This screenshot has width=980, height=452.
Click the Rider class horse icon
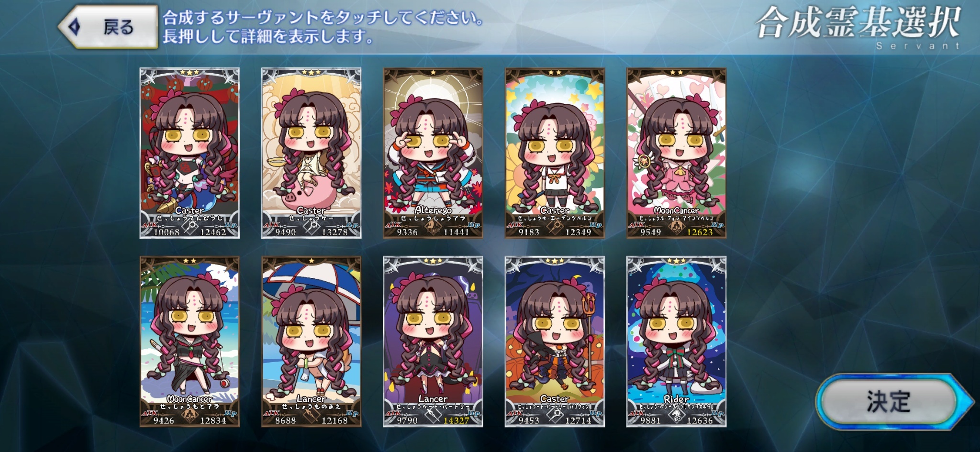pos(676,416)
